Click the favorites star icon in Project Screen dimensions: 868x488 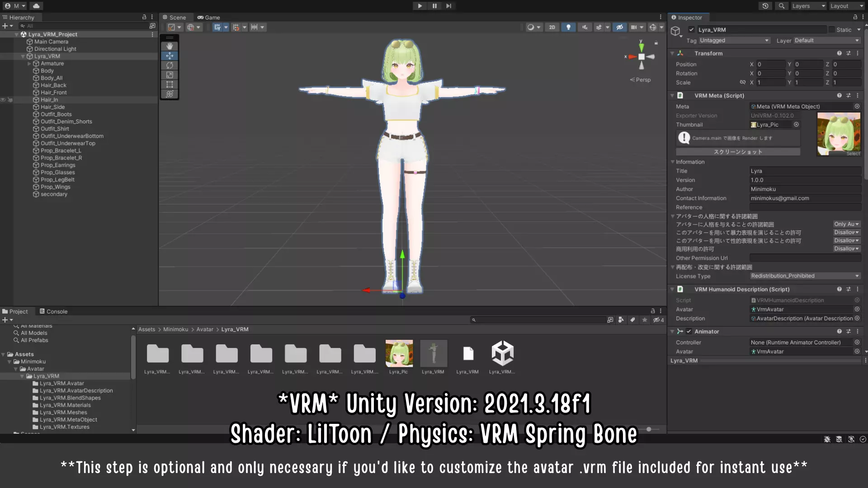645,320
